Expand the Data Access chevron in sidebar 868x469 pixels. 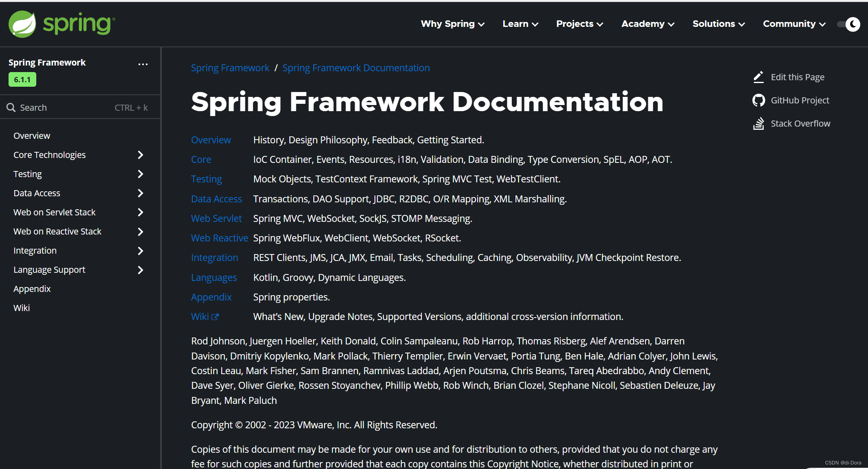click(141, 193)
